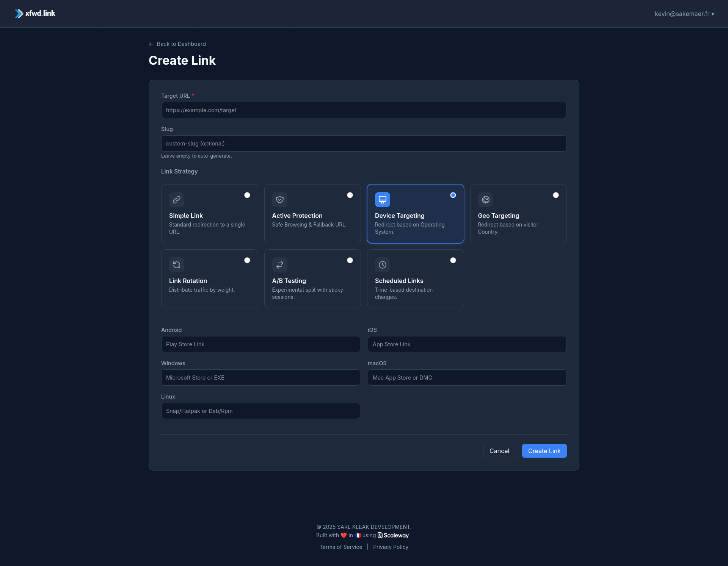Select the Geo Targeting radio button
The width and height of the screenshot is (728, 566).
556,195
